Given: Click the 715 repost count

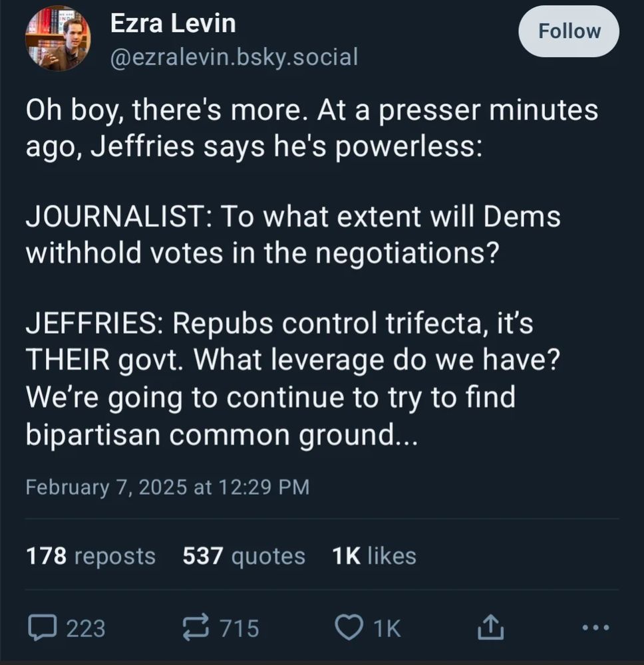Looking at the screenshot, I should [x=240, y=628].
